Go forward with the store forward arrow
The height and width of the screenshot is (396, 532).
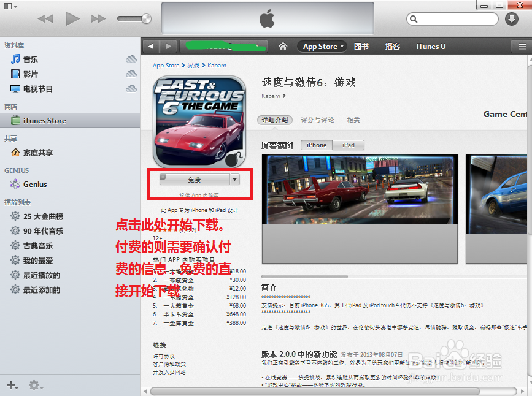point(169,46)
